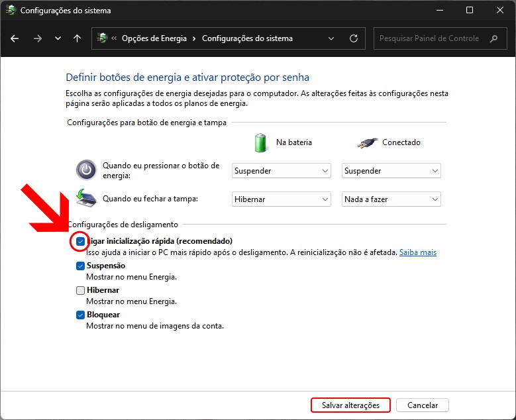
Task: Uncheck 'Ligar inicialização rápida' checkbox
Action: [80, 242]
